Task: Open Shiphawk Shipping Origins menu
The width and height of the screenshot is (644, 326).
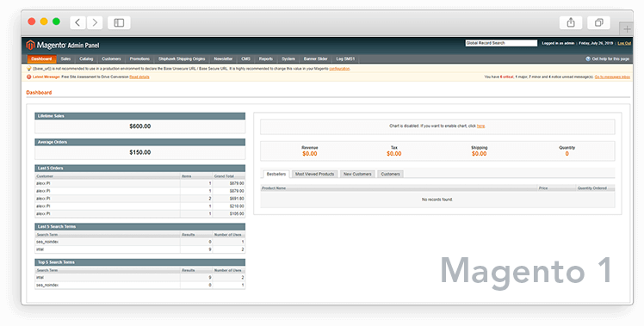Action: click(182, 58)
